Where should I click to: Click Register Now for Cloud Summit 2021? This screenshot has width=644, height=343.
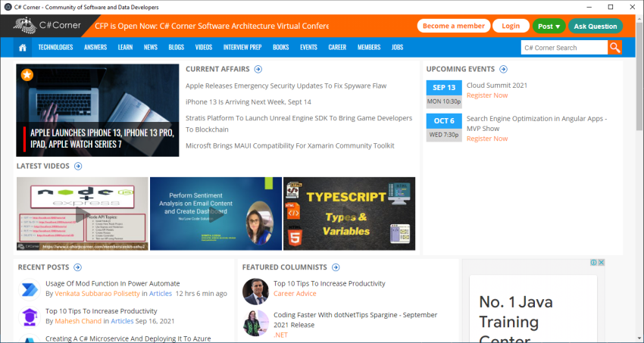[487, 95]
